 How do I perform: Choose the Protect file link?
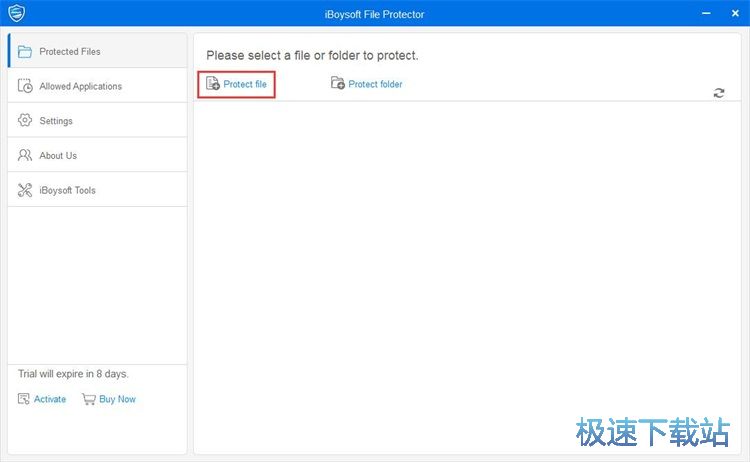pos(245,84)
